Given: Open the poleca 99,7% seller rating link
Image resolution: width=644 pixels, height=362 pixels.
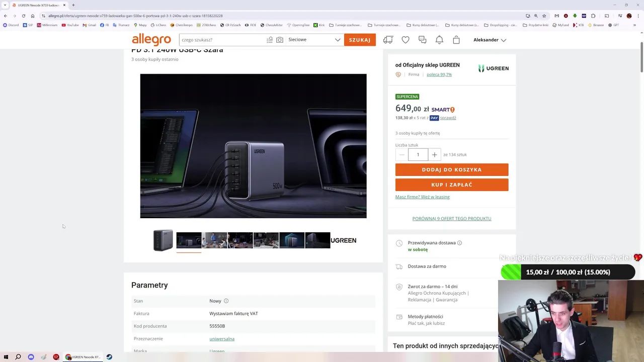Looking at the screenshot, I should (x=439, y=74).
